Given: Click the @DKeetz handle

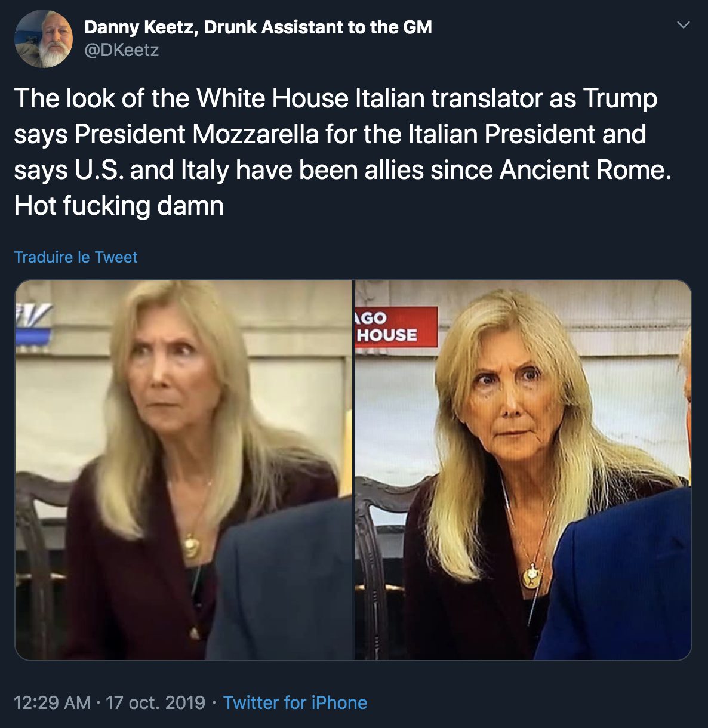Looking at the screenshot, I should tap(122, 50).
